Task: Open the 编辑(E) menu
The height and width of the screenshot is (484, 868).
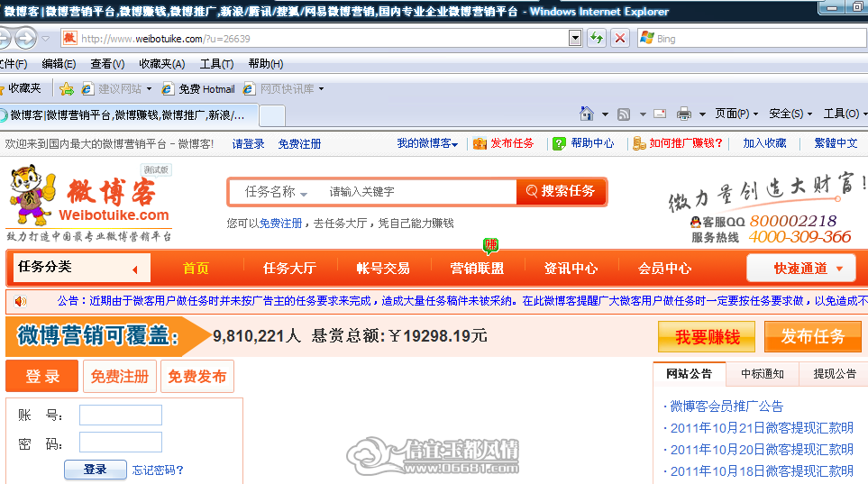Action: [x=59, y=64]
